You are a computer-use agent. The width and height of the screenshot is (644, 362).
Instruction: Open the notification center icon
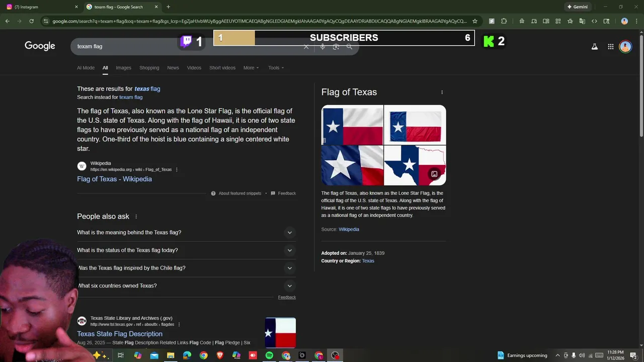pos(633,355)
